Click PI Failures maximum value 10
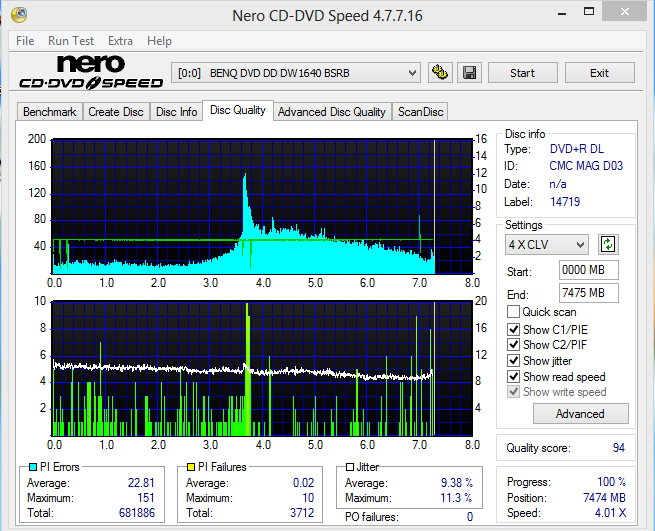The width and height of the screenshot is (655, 531). coord(308,498)
